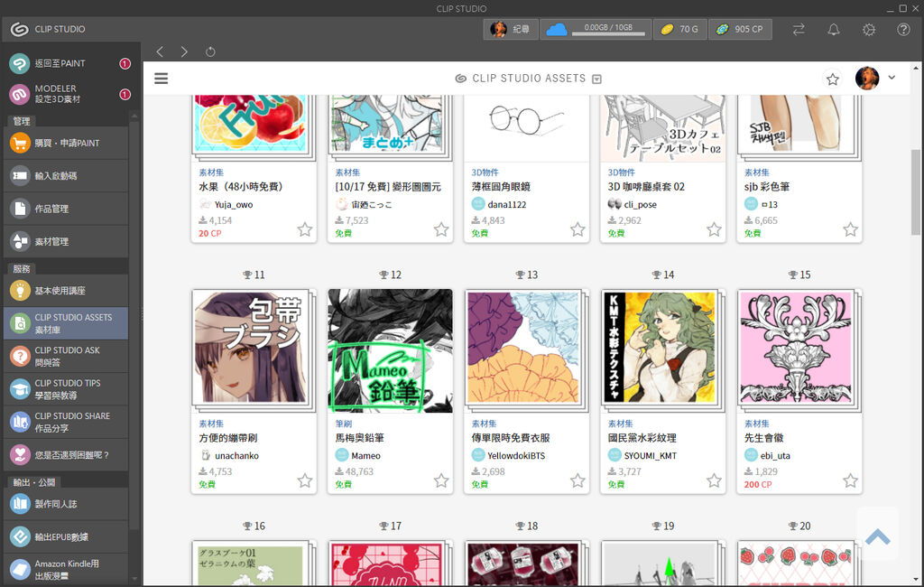Collapse the 輸出・公開 section header

[34, 482]
